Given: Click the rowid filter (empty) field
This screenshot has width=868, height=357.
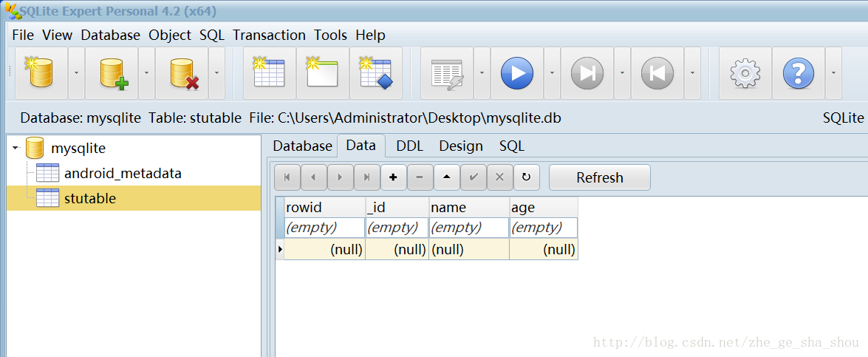Looking at the screenshot, I should (324, 228).
